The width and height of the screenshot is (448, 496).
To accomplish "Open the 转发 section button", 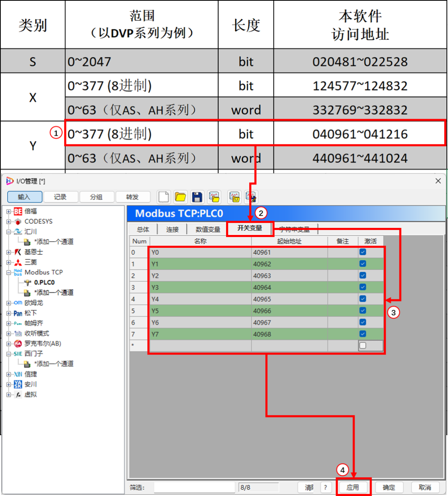I will tap(132, 197).
